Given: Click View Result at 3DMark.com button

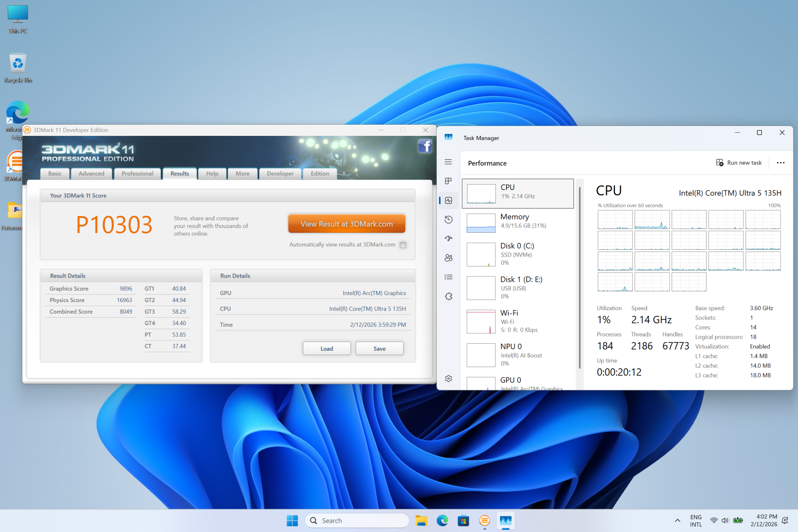Looking at the screenshot, I should click(347, 224).
